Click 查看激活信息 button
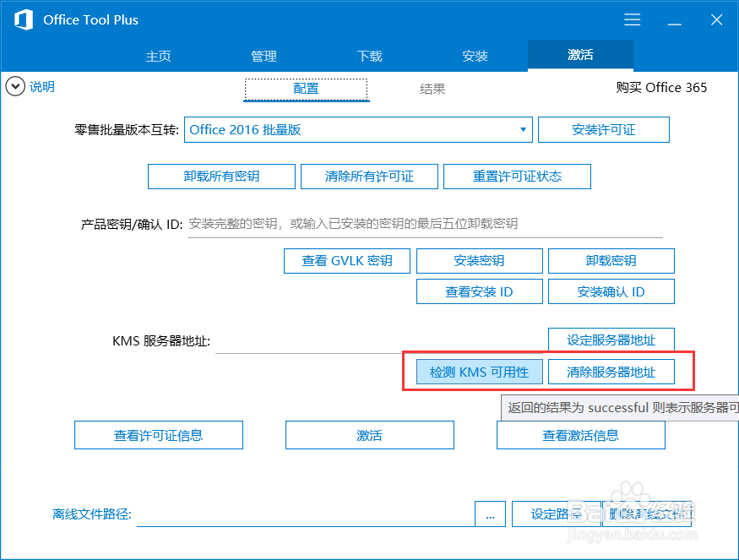739x560 pixels. click(x=581, y=435)
